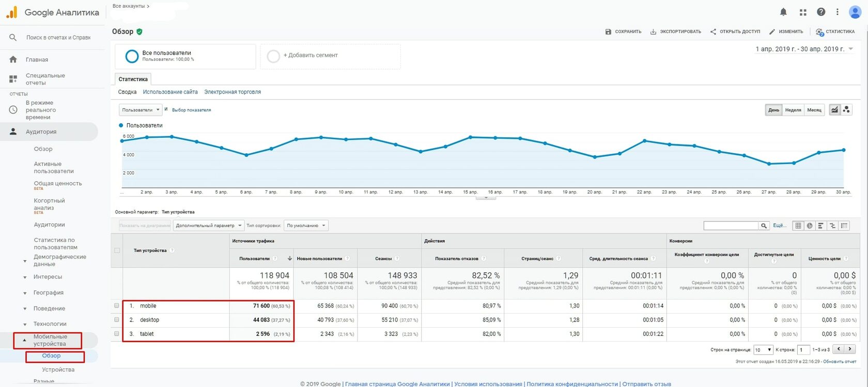Open the user account avatar

855,12
